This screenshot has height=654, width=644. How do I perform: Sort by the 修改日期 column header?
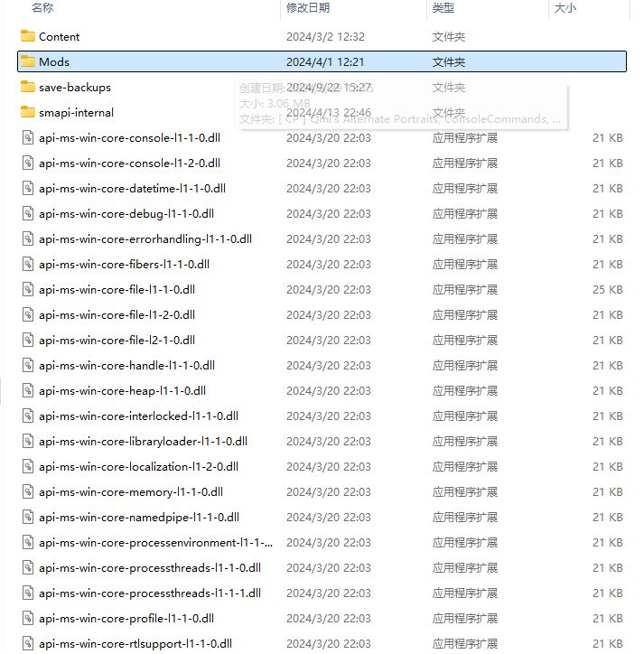point(308,7)
